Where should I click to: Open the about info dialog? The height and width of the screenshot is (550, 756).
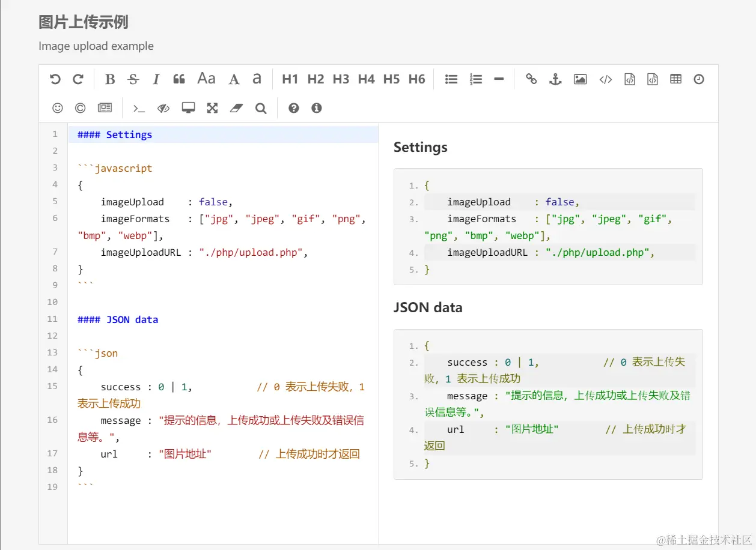pos(317,108)
